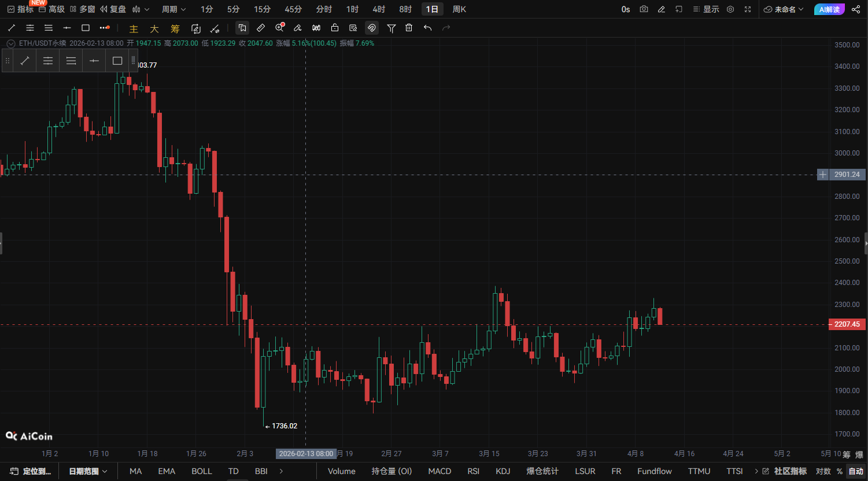
Task: Click the 大 indicator button
Action: [154, 29]
